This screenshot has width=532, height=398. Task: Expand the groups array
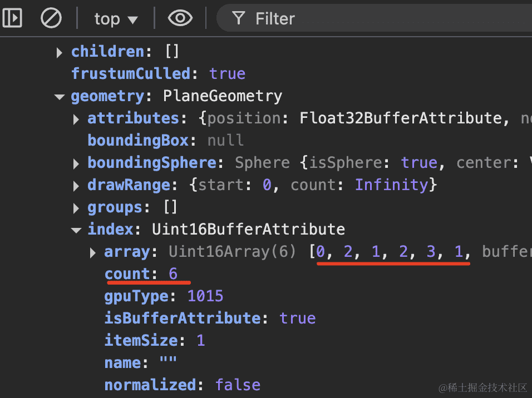[x=76, y=208]
